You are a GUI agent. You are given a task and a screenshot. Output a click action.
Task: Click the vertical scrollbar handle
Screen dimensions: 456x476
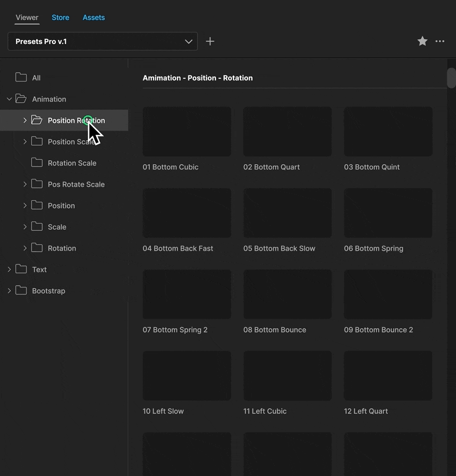pyautogui.click(x=451, y=77)
